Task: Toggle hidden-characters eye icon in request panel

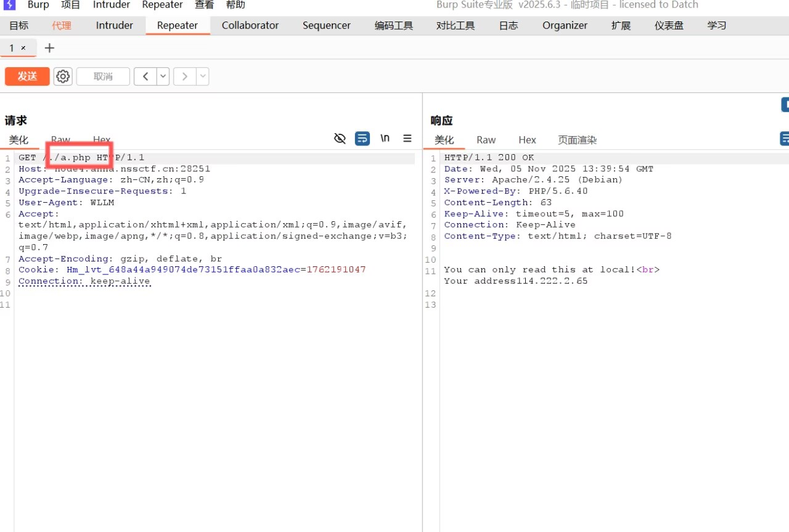Action: coord(340,139)
